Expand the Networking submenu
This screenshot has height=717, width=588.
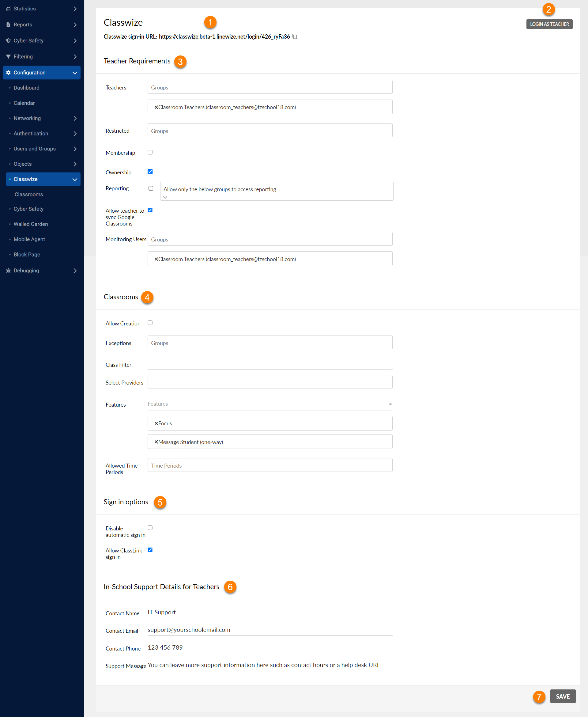click(x=75, y=118)
